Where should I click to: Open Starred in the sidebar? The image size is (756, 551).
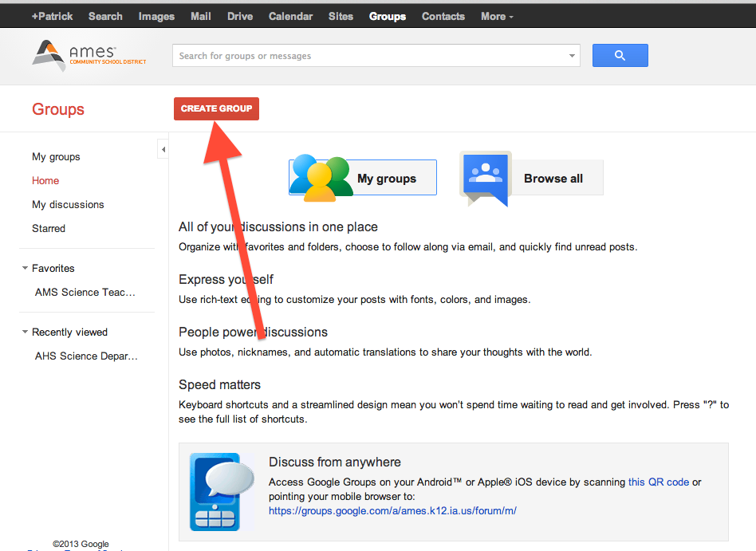[49, 228]
